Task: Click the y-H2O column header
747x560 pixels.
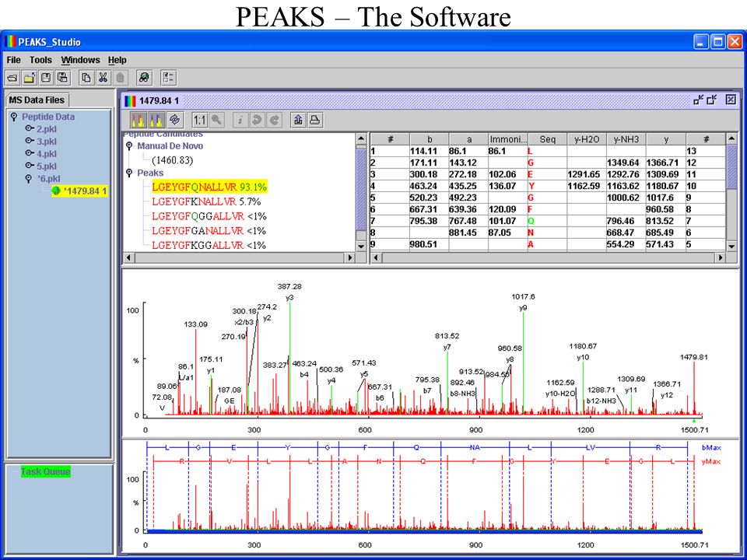Action: pos(587,139)
